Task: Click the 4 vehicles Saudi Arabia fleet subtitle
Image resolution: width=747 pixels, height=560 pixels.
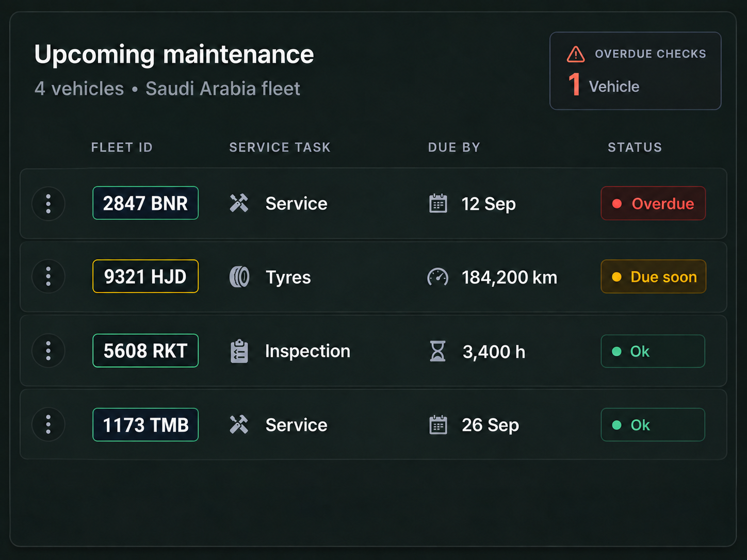Action: pos(167,89)
